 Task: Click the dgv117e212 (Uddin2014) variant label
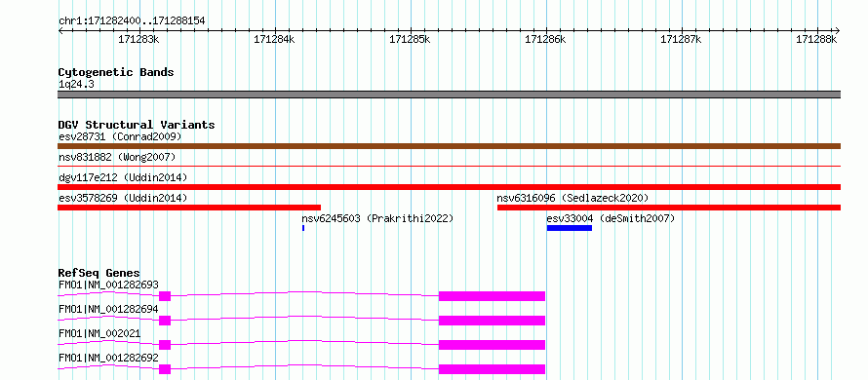click(x=123, y=177)
